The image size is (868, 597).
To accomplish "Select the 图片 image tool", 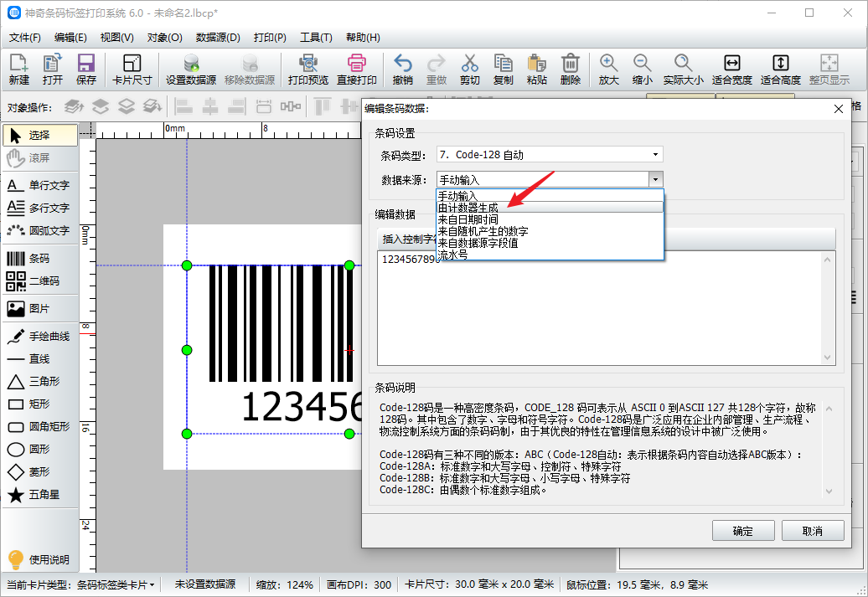I will coord(40,309).
